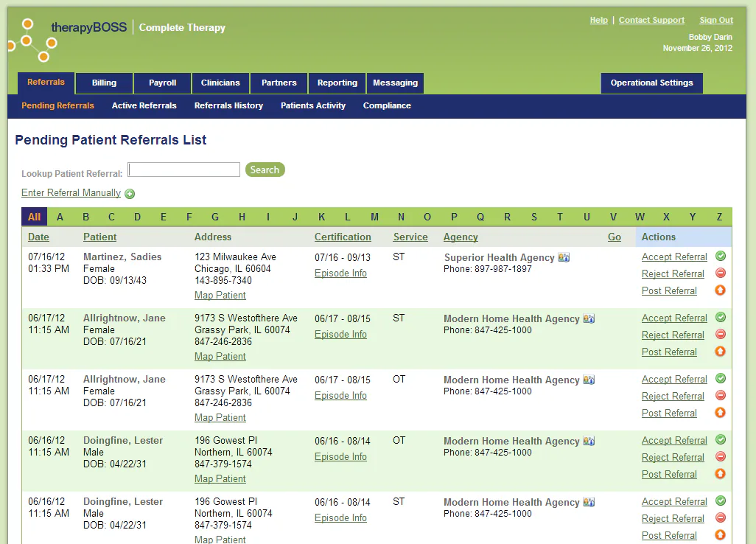Click Post Referral for Allrightnow OT row

pyautogui.click(x=669, y=414)
